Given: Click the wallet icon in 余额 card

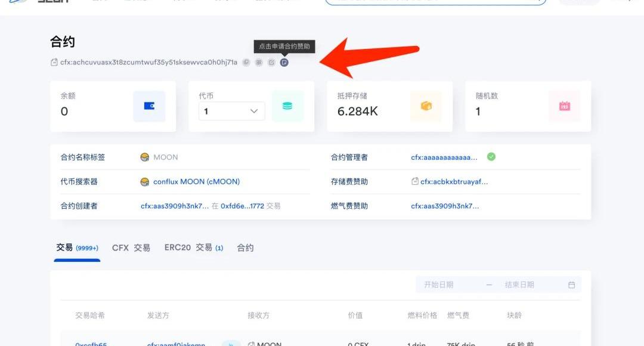Looking at the screenshot, I should coord(149,106).
